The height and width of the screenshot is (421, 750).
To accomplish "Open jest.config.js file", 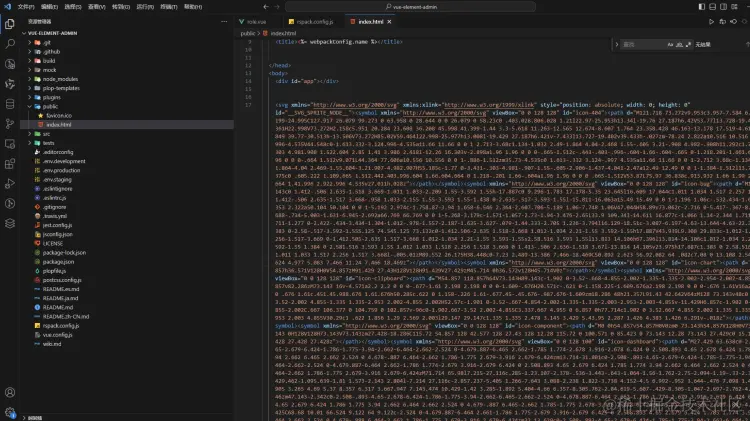I will click(127, 225).
